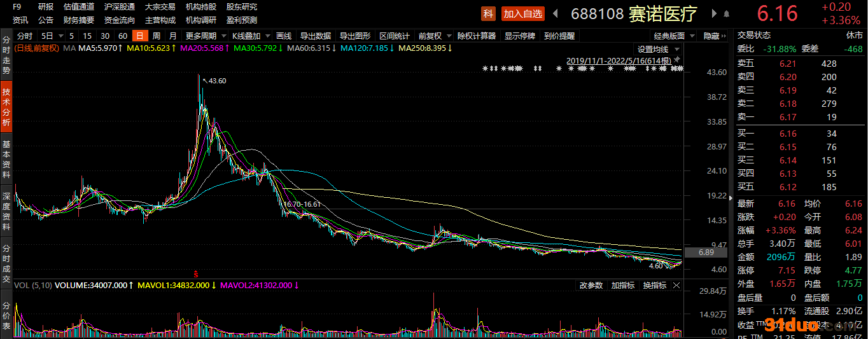Go to next stock with right arrow
This screenshot has width=868, height=339.
[714, 13]
